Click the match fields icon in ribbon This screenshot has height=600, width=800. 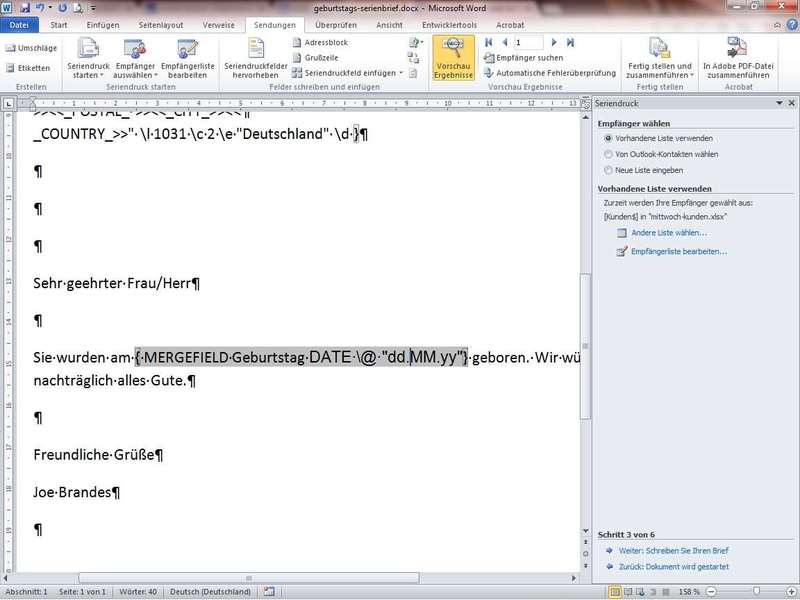[413, 58]
